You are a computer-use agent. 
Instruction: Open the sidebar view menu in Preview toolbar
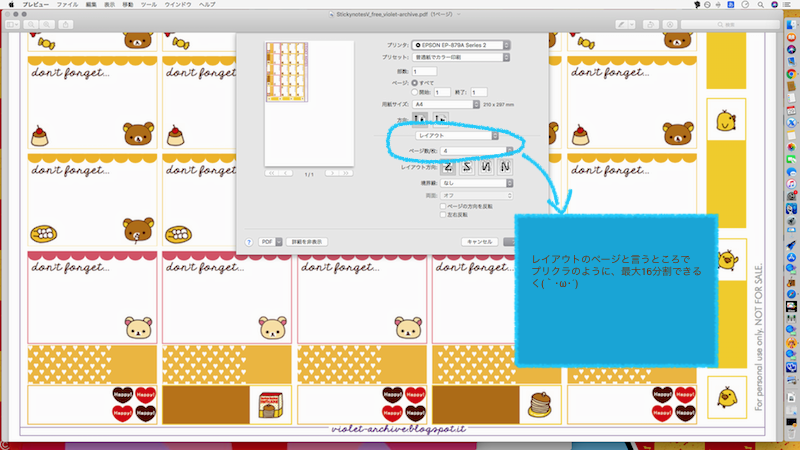pos(12,24)
